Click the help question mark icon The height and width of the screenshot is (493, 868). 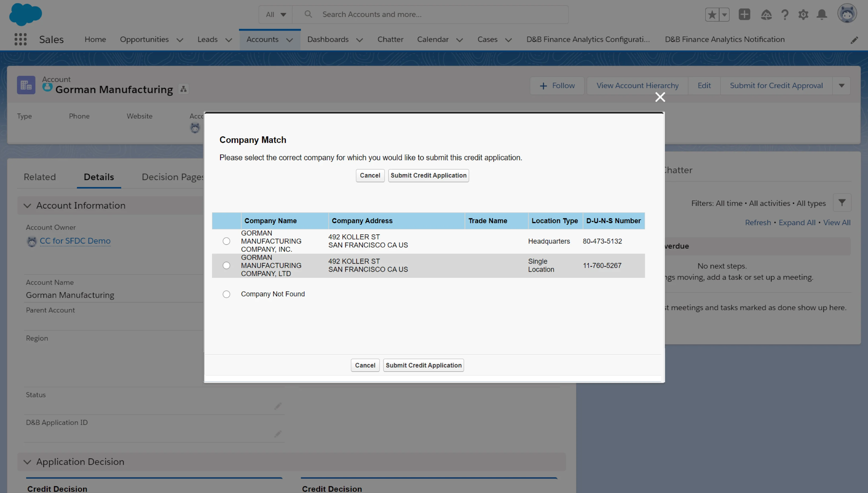pos(785,15)
